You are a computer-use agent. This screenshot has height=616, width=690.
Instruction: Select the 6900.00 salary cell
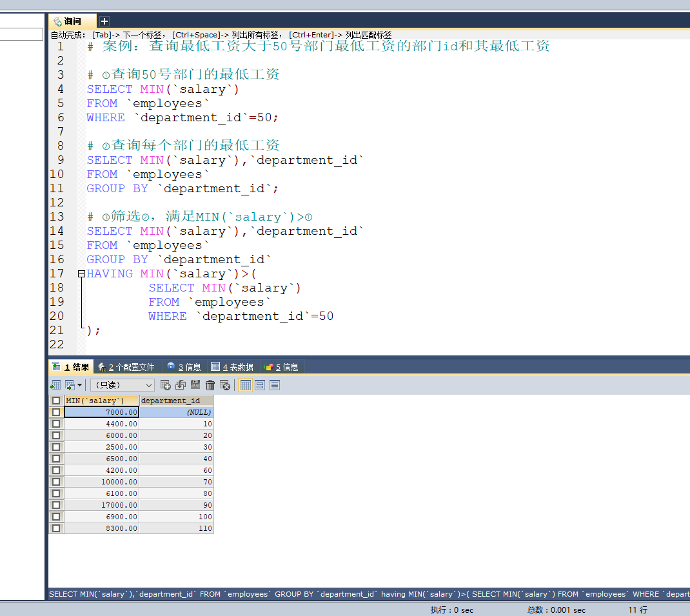pyautogui.click(x=102, y=517)
